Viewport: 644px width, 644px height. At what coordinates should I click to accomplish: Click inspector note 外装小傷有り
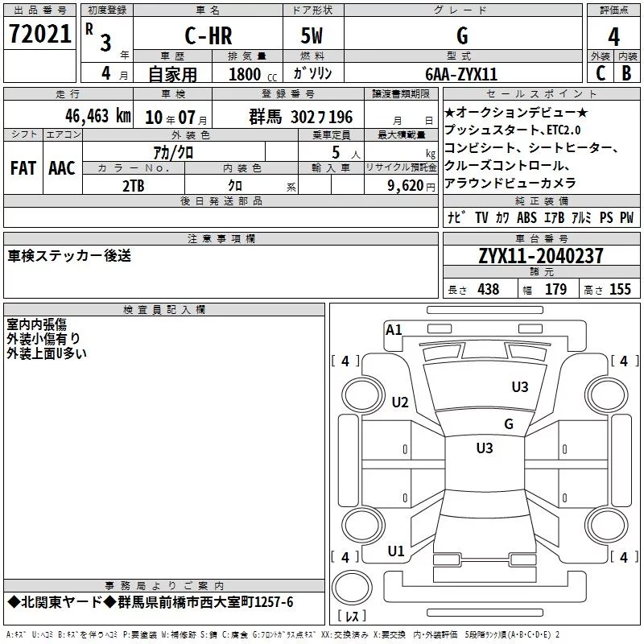tap(43, 339)
